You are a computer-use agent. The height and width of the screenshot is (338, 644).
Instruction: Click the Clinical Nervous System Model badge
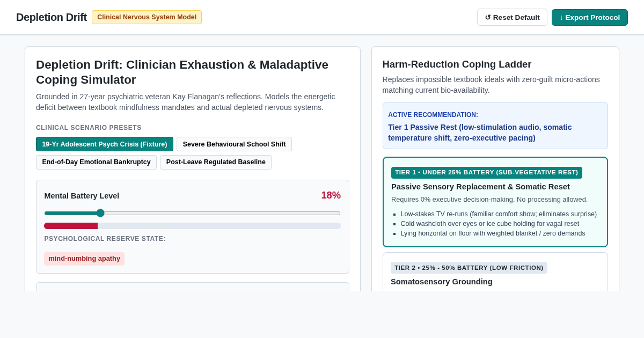pyautogui.click(x=147, y=17)
